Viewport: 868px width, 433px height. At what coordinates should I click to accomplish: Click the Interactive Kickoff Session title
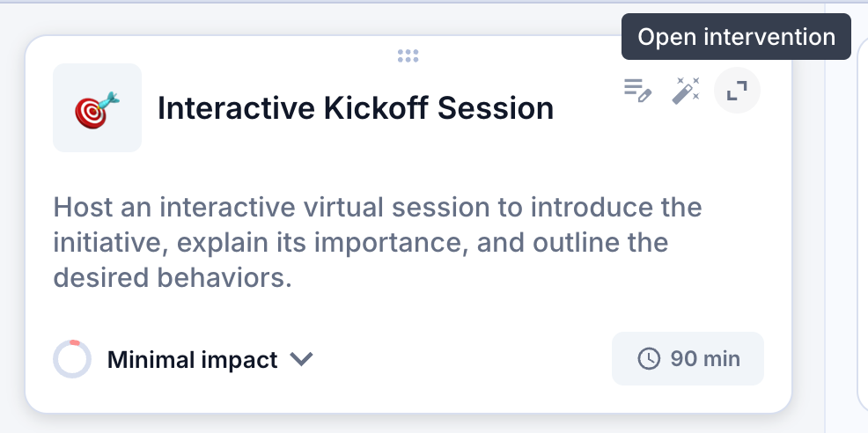(x=356, y=108)
